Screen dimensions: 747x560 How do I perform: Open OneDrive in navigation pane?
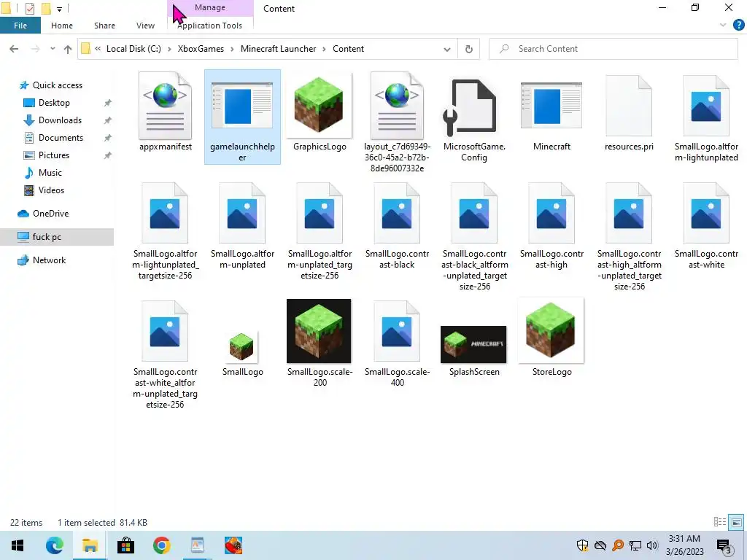pos(50,214)
